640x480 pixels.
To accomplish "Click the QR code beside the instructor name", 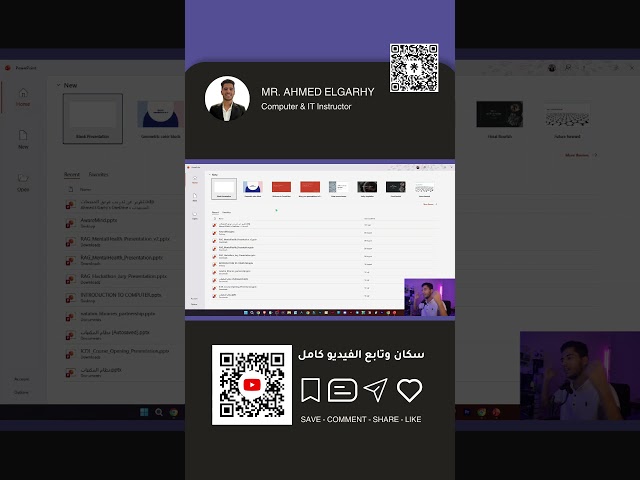I will [x=414, y=68].
